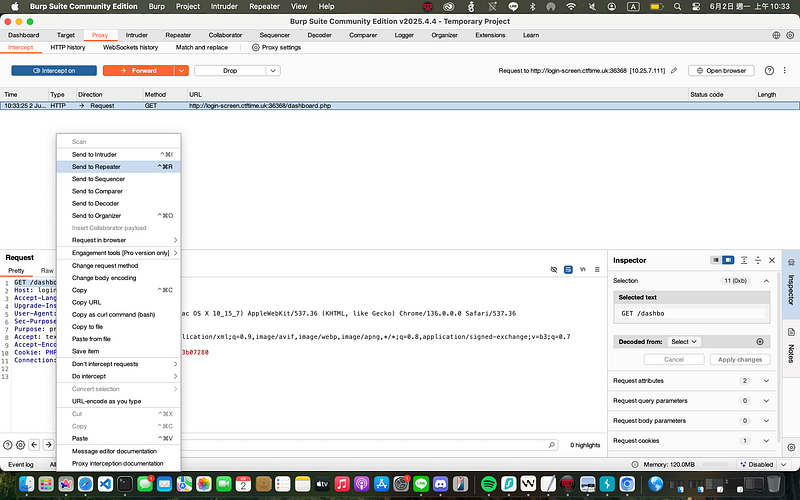The width and height of the screenshot is (800, 500).
Task: Collapse all Inspector sections icon
Action: (x=758, y=260)
